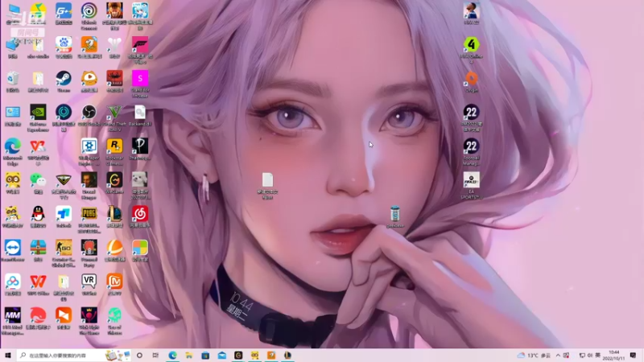The height and width of the screenshot is (362, 644).
Task: Open the Wallpaper Engine shortcut
Action: click(x=89, y=152)
